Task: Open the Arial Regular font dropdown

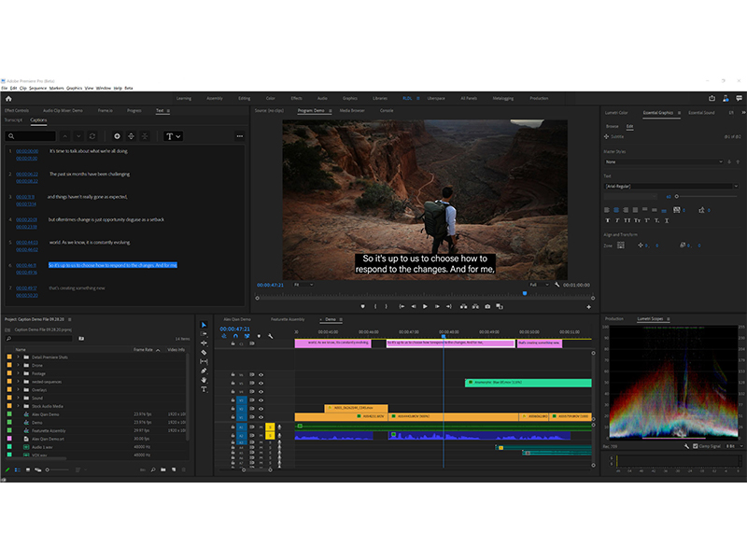Action: [669, 187]
